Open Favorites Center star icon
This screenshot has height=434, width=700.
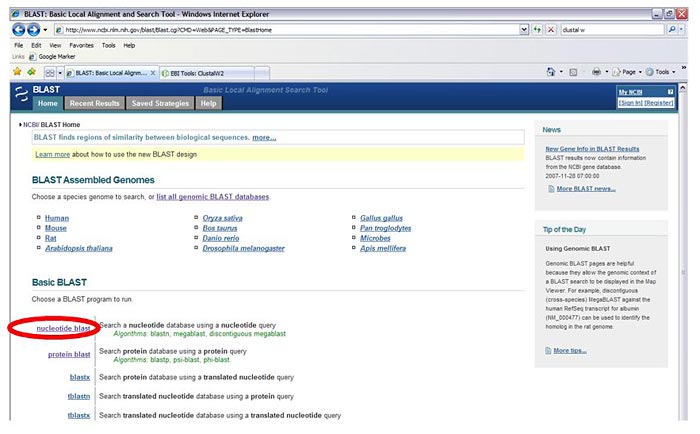tap(17, 71)
